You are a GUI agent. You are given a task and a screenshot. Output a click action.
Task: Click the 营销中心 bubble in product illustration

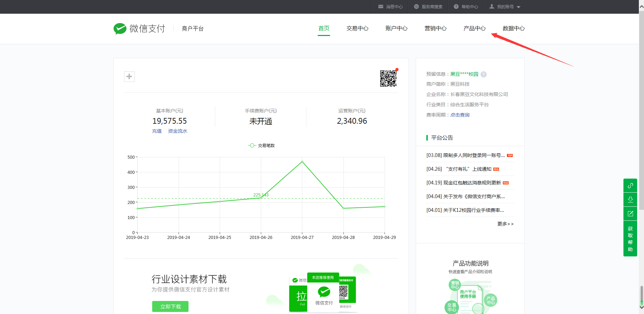[455, 285]
